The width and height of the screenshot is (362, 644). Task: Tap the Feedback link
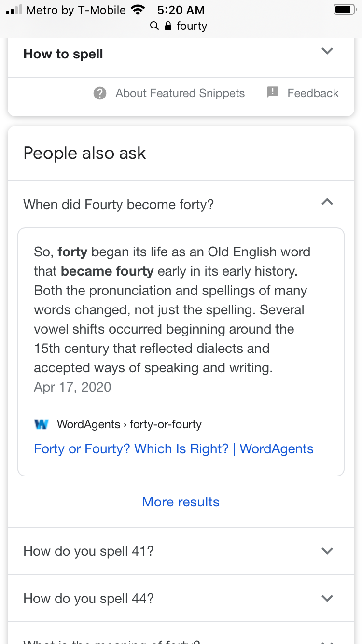(313, 93)
